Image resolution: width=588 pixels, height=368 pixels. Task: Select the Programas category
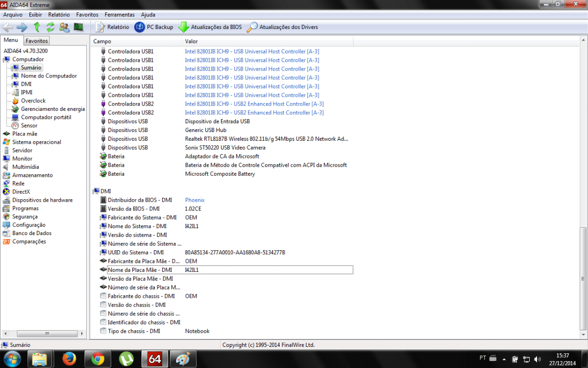coord(25,209)
